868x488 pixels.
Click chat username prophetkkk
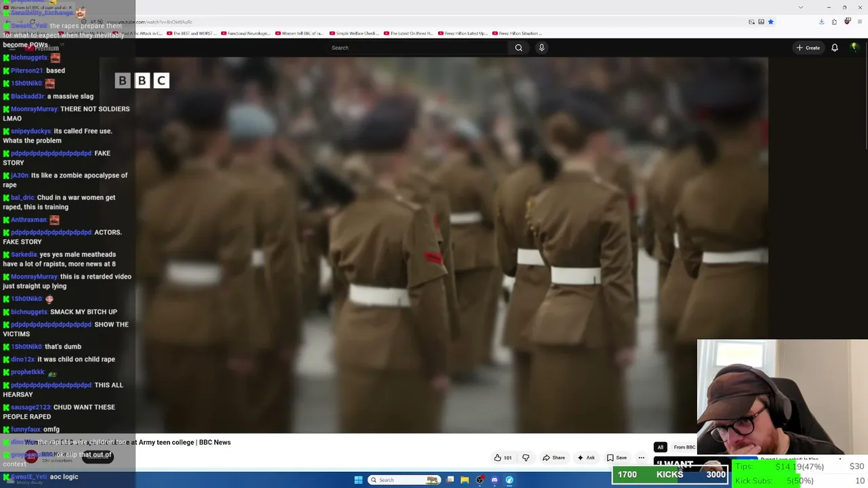28,372
